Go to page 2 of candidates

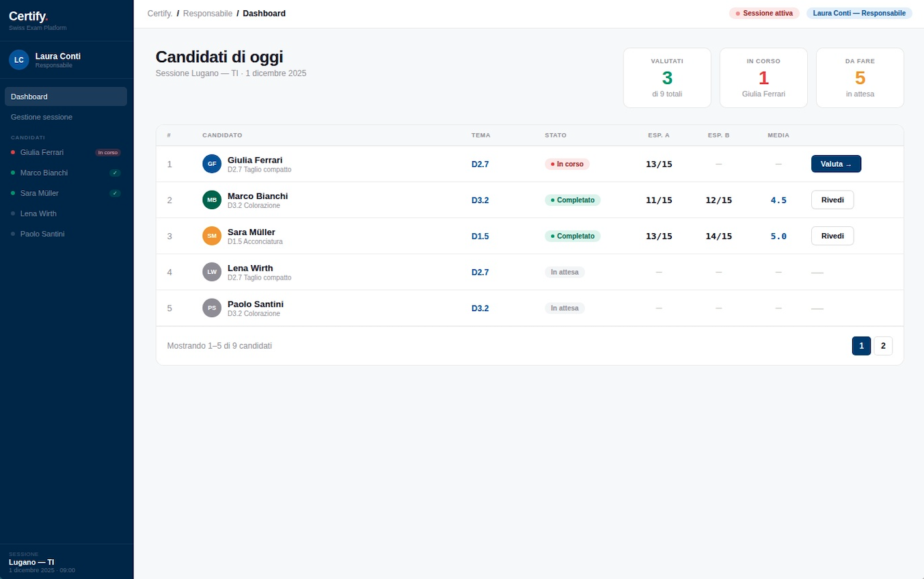coord(883,346)
